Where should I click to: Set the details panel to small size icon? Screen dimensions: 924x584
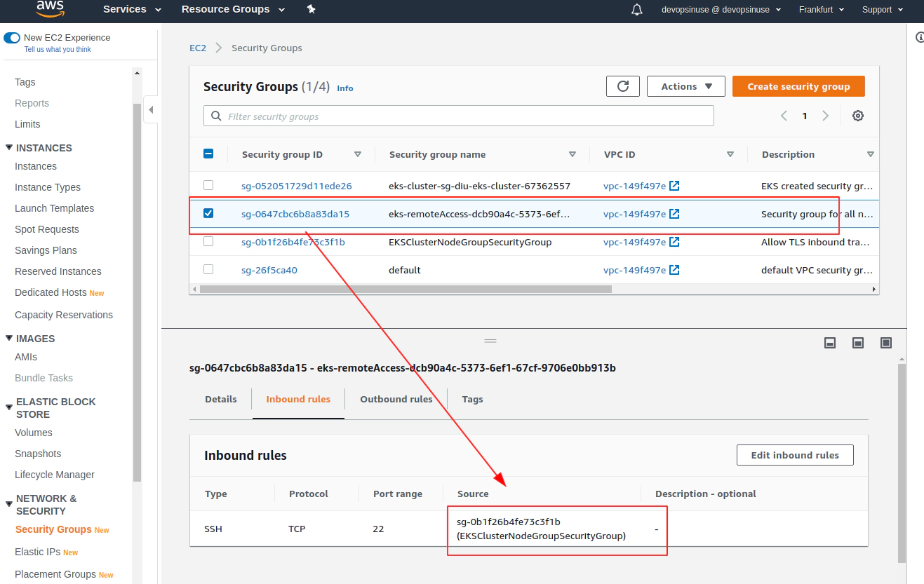point(829,343)
